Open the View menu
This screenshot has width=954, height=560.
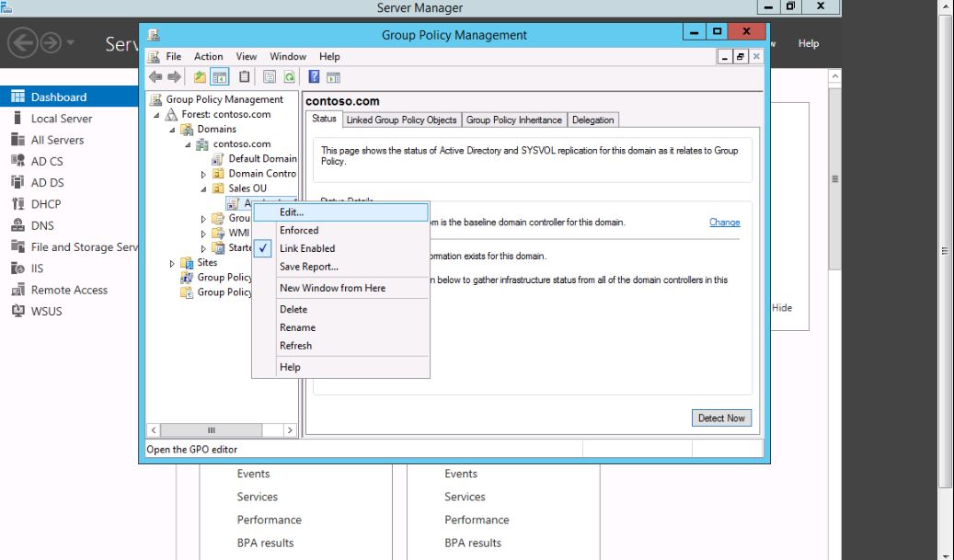click(246, 56)
